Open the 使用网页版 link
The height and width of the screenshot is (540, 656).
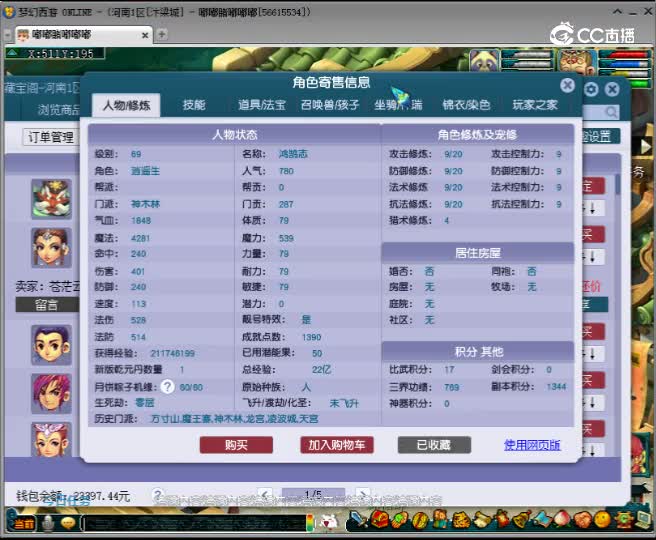coord(532,445)
